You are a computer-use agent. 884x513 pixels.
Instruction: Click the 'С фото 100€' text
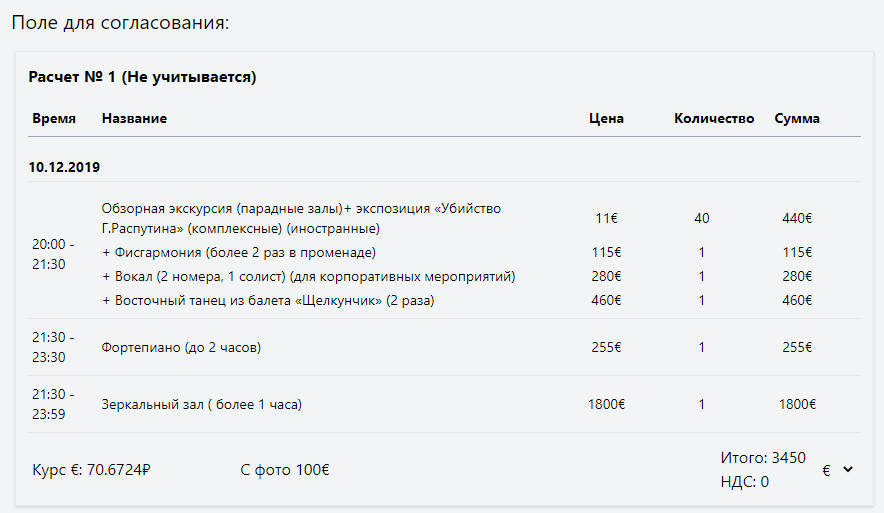285,470
